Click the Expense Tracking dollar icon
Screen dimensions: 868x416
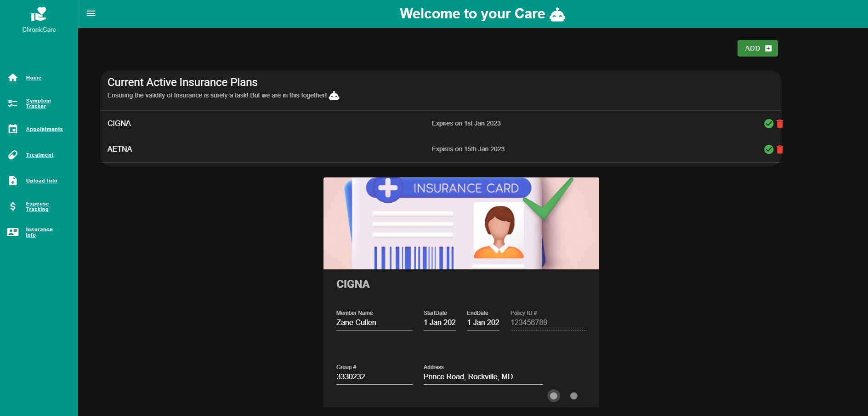(13, 206)
